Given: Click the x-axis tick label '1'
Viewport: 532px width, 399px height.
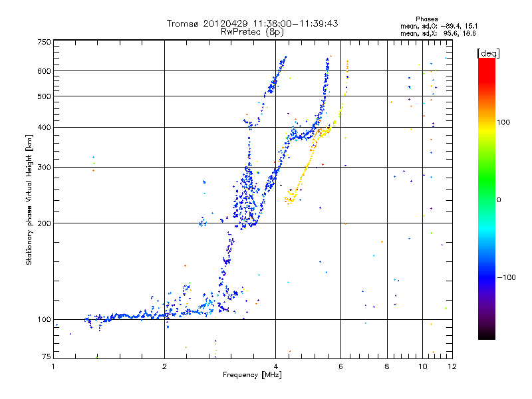Looking at the screenshot, I should [53, 366].
